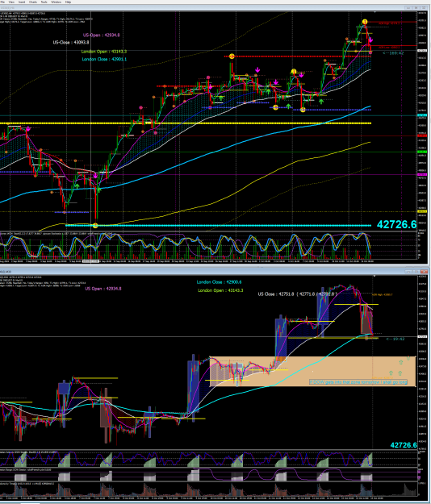Open the Help menu
The width and height of the screenshot is (431, 504).
[68, 2]
